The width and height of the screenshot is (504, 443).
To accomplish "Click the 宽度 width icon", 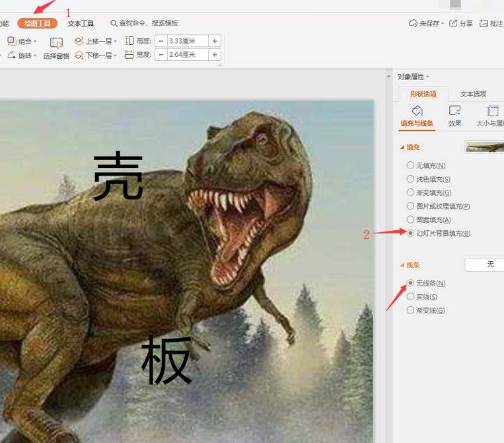I will pos(129,55).
